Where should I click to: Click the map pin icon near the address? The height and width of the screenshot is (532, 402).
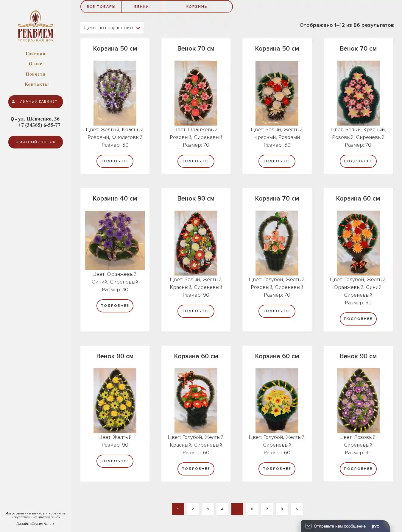click(12, 119)
